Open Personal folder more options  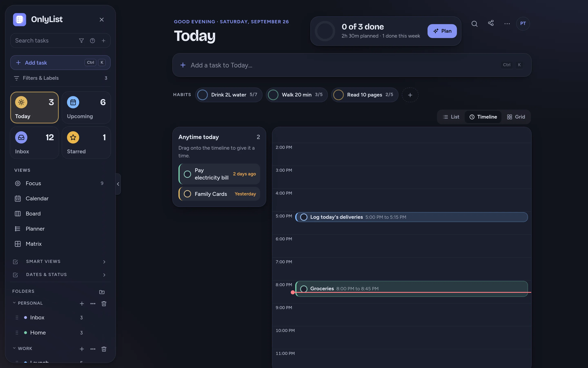tap(93, 304)
